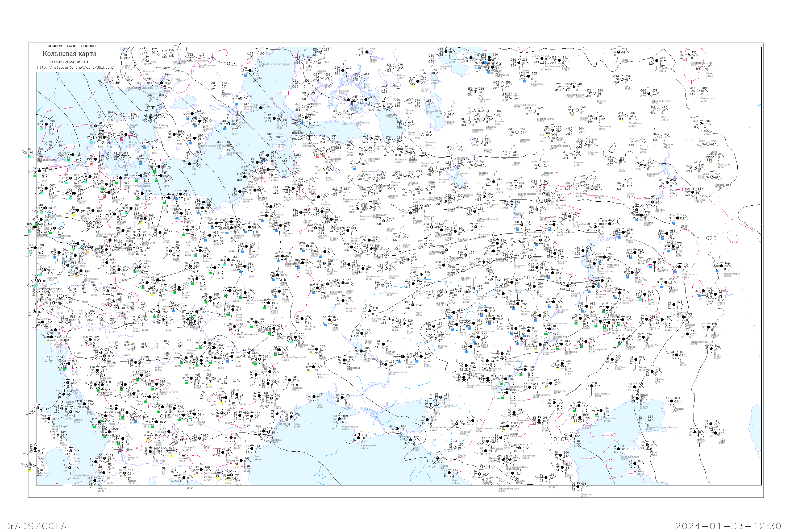Click the Актау station label
This screenshot has height=532, width=798.
click(641, 471)
